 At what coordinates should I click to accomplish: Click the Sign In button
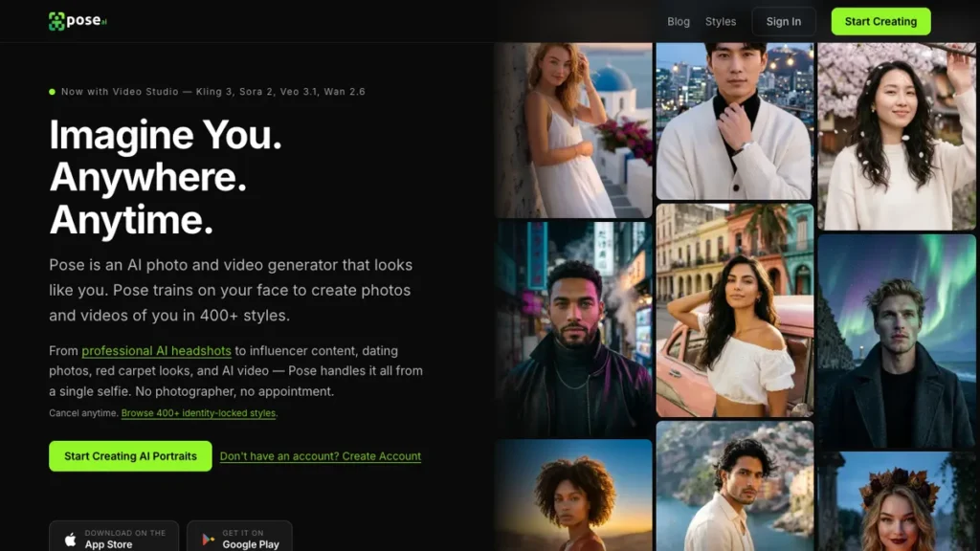(784, 21)
